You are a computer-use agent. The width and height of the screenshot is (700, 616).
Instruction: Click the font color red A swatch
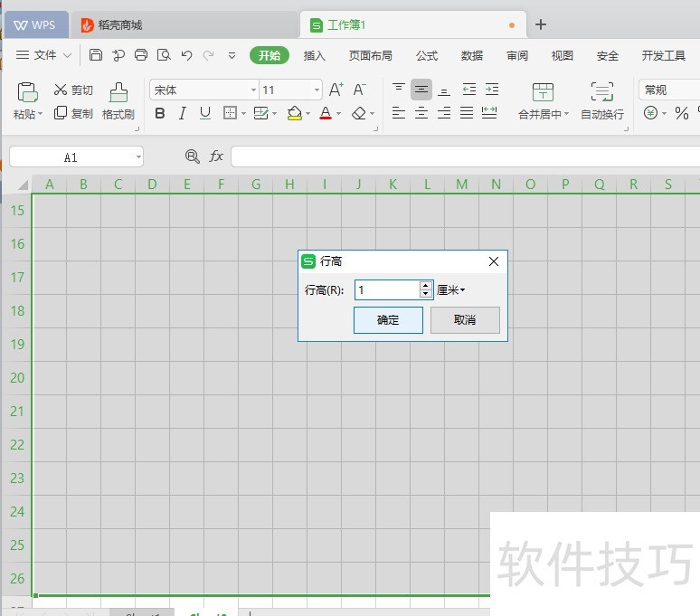[x=325, y=113]
